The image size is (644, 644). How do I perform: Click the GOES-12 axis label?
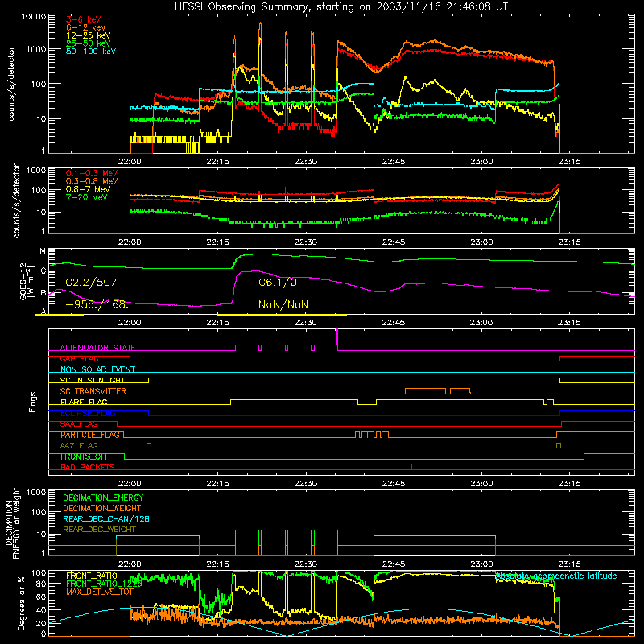pos(27,281)
